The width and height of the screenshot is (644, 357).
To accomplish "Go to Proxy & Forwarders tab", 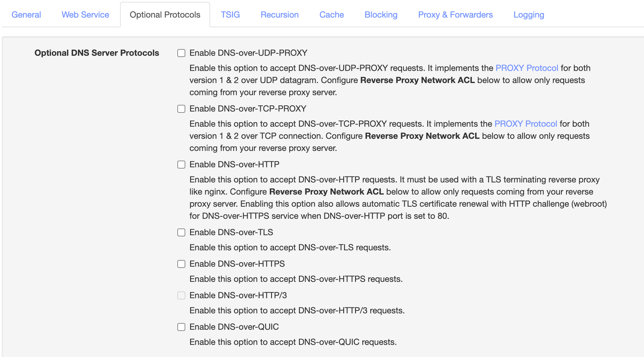I will (455, 15).
